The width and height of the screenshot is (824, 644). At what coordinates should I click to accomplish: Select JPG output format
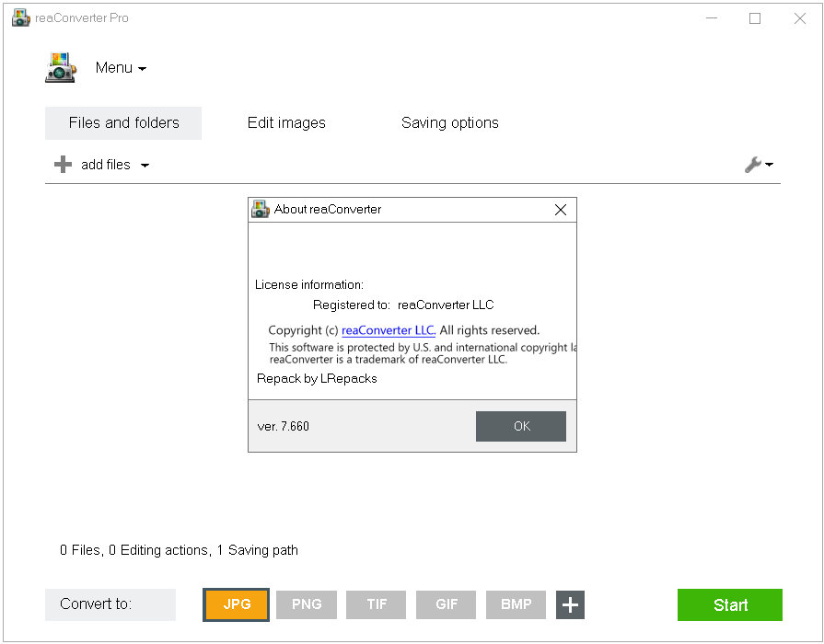coord(236,604)
